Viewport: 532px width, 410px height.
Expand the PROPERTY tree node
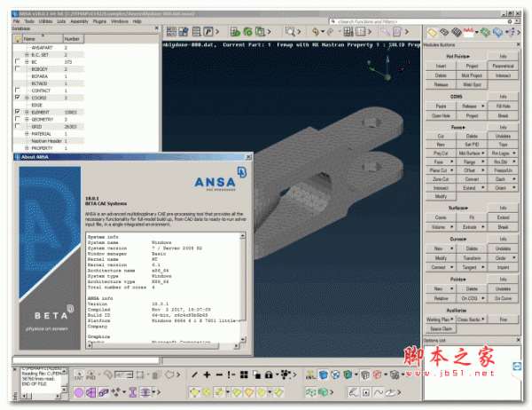click(27, 148)
